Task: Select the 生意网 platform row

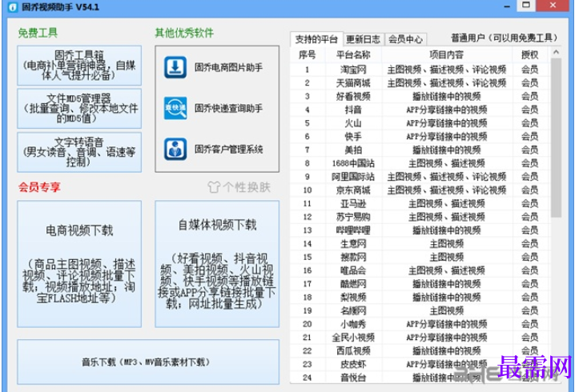Action: coord(420,244)
